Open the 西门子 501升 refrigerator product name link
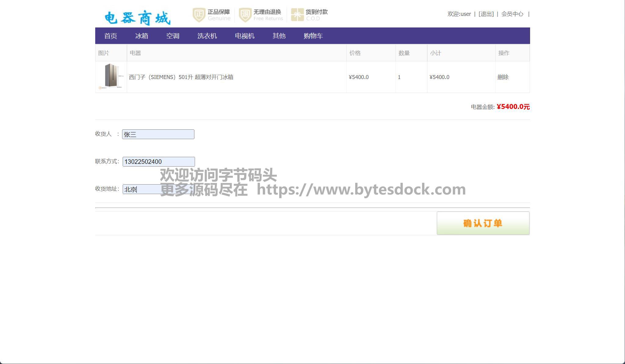The image size is (625, 364). (x=181, y=77)
